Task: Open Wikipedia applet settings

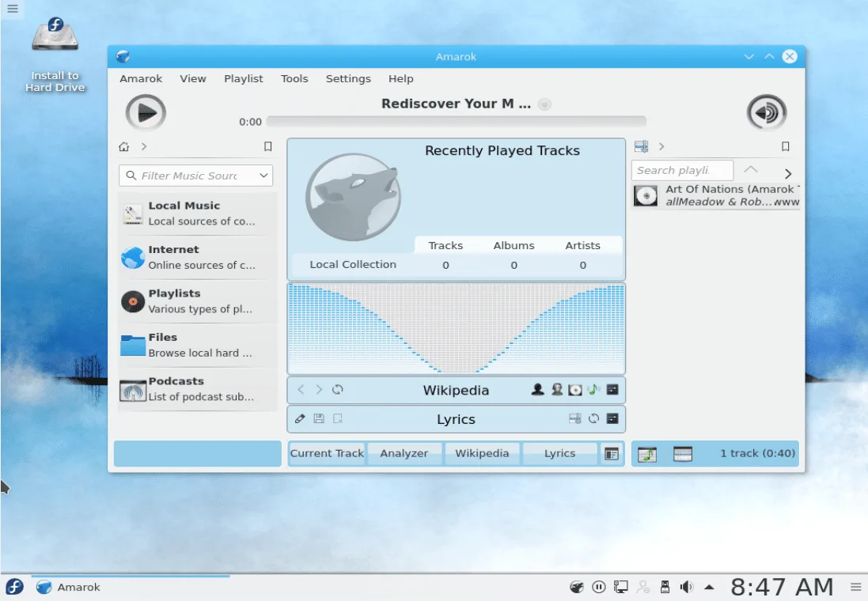Action: click(x=612, y=390)
